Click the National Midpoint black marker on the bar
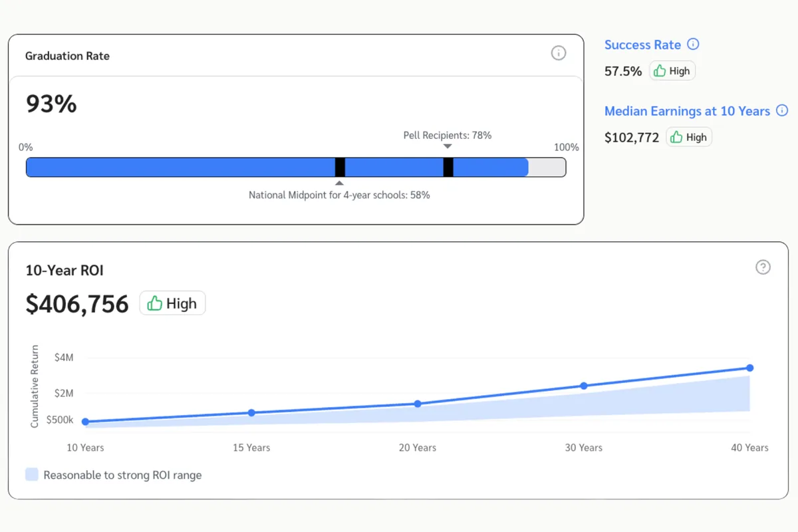The width and height of the screenshot is (798, 532). tap(340, 167)
